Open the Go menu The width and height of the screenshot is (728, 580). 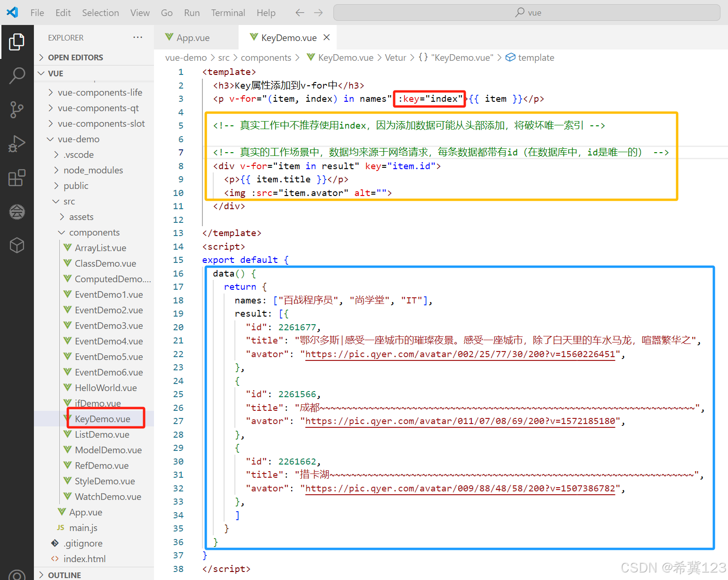[167, 13]
